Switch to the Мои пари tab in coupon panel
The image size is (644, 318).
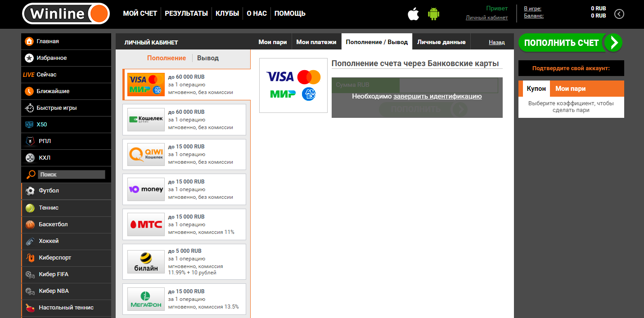coord(571,89)
